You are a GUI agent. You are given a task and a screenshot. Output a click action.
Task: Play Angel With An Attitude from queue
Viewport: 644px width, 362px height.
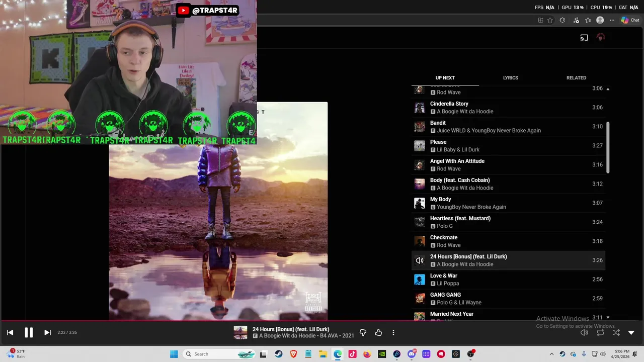(508, 165)
